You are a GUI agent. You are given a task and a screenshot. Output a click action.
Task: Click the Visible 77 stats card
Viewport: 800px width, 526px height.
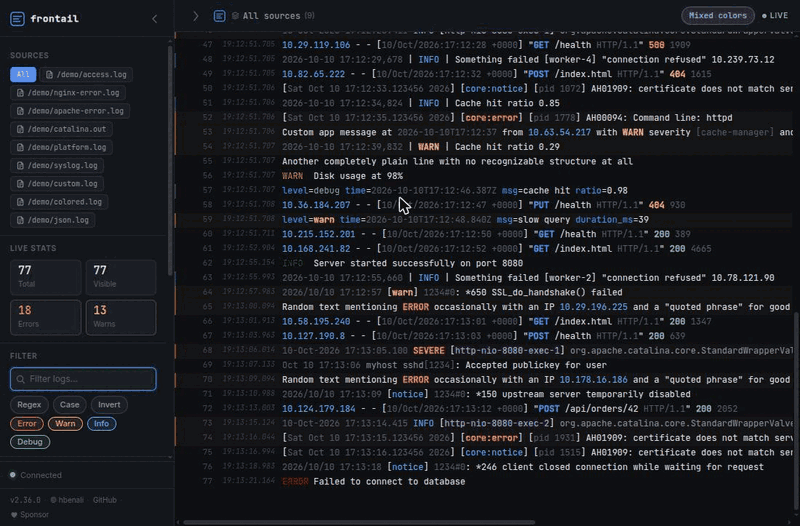tap(121, 278)
